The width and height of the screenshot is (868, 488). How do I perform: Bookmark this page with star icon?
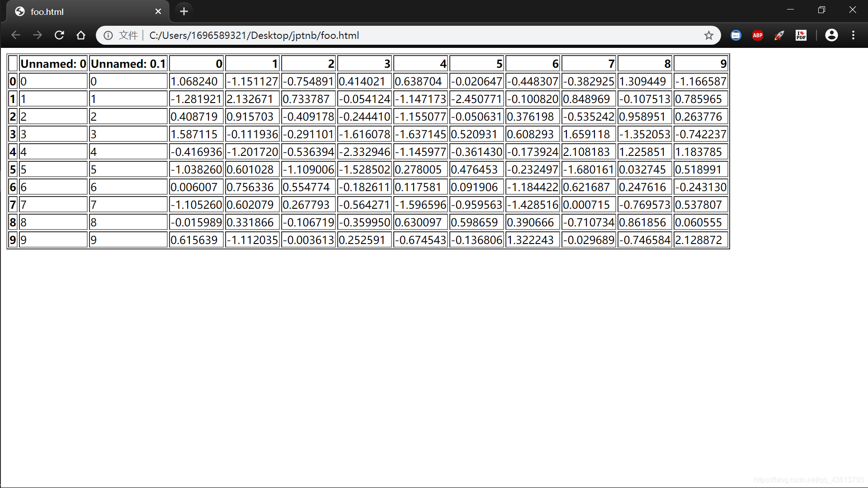coord(708,35)
